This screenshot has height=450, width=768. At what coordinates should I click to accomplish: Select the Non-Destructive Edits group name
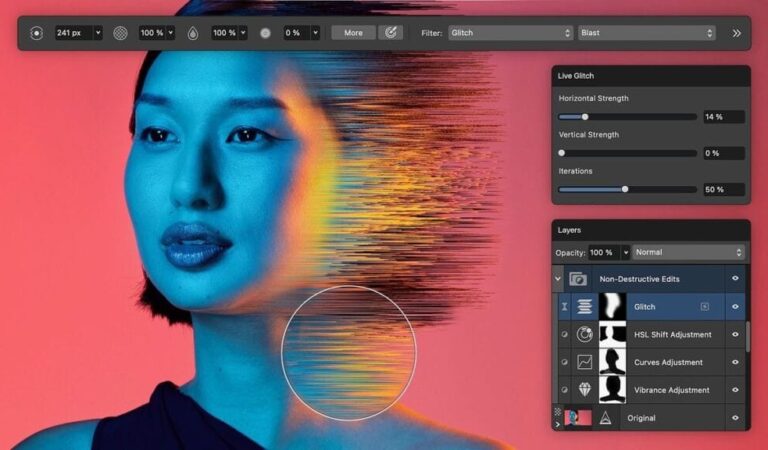coord(639,279)
